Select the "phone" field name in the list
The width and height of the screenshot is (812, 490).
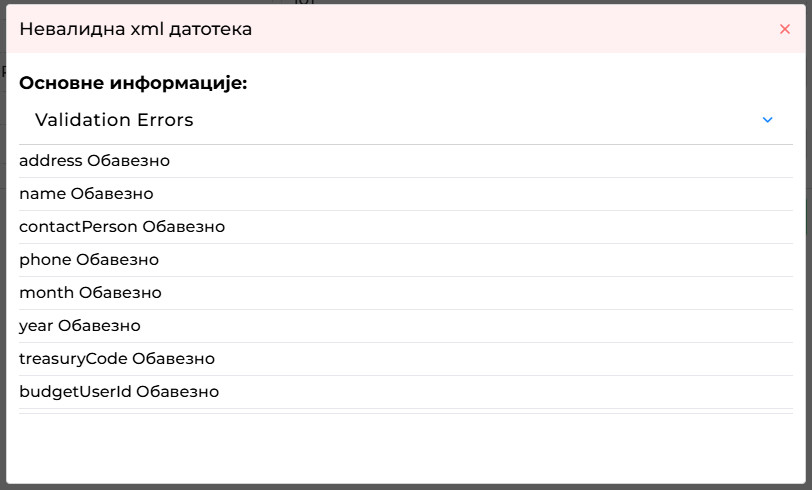[x=45, y=260]
